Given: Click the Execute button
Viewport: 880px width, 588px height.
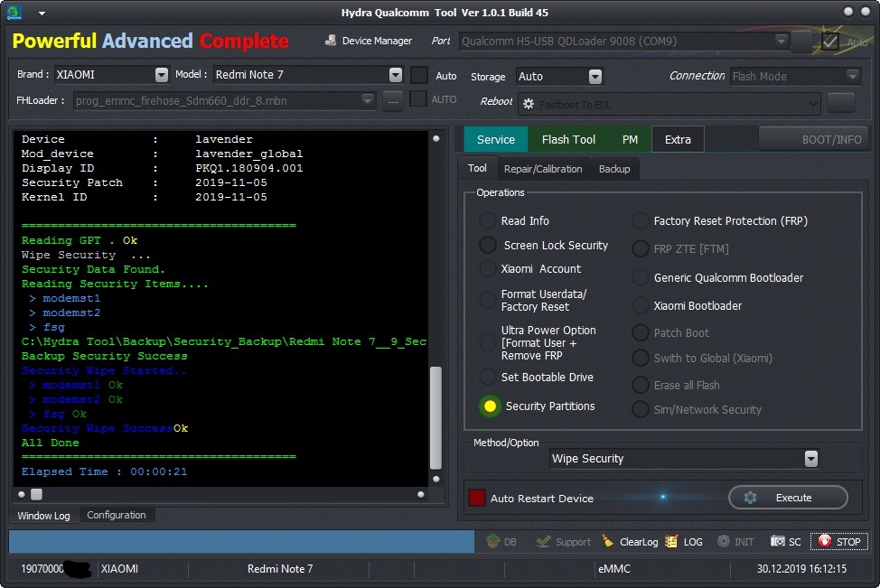Looking at the screenshot, I should coord(788,498).
